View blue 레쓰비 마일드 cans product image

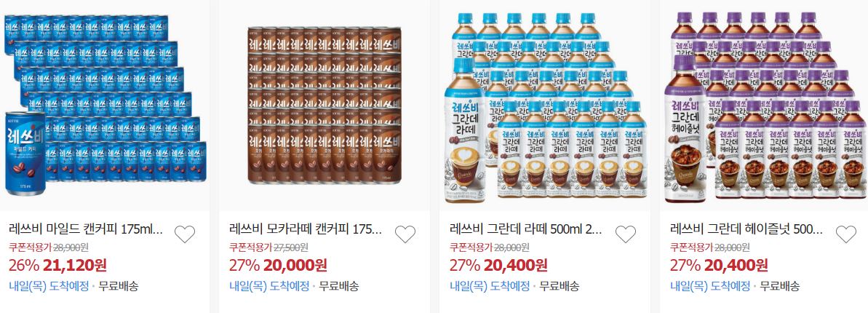tap(105, 106)
